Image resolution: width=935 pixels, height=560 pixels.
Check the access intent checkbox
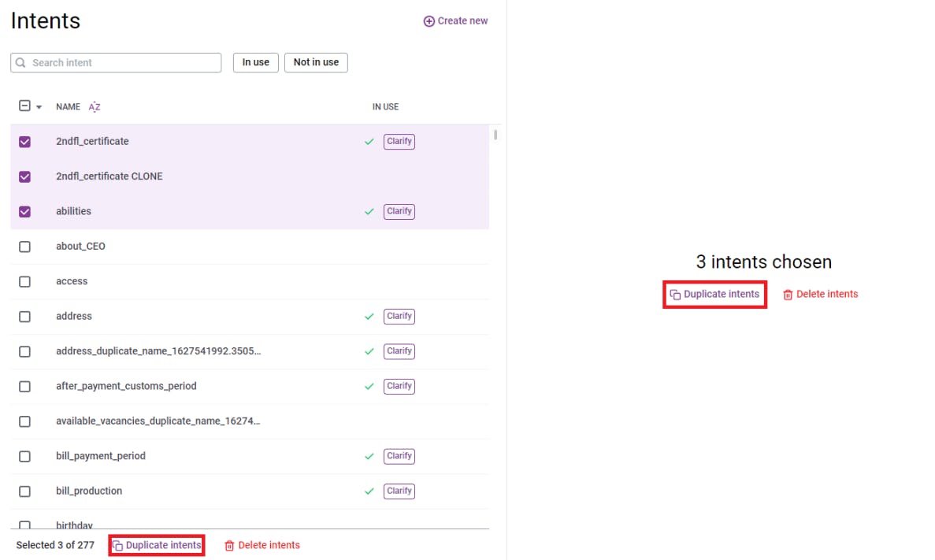click(24, 281)
